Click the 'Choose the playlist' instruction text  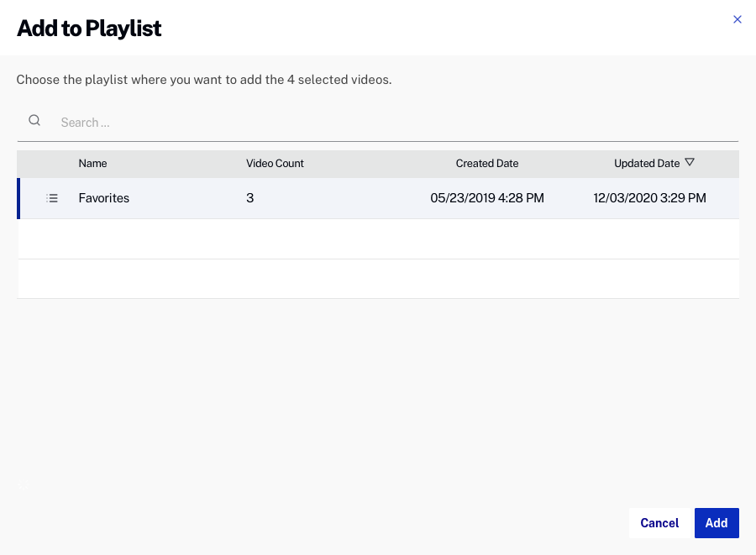[204, 81]
